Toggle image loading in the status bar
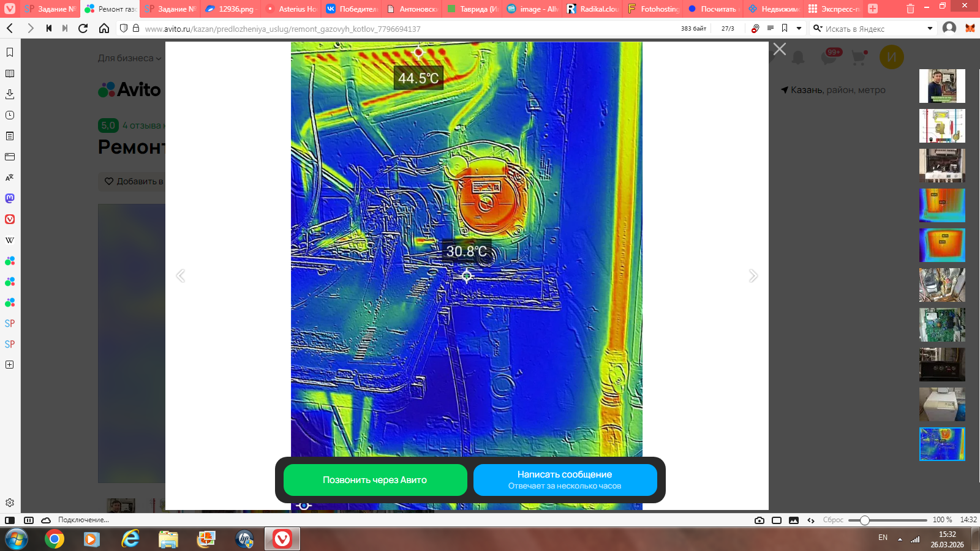The height and width of the screenshot is (551, 980). point(794,520)
